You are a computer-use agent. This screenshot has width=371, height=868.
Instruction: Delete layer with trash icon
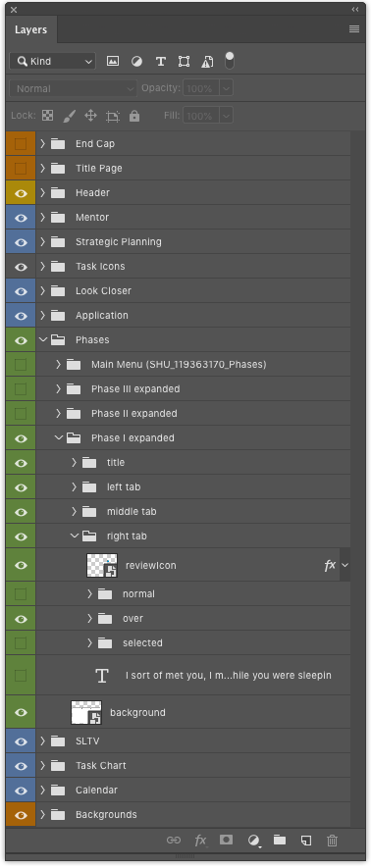coord(333,841)
